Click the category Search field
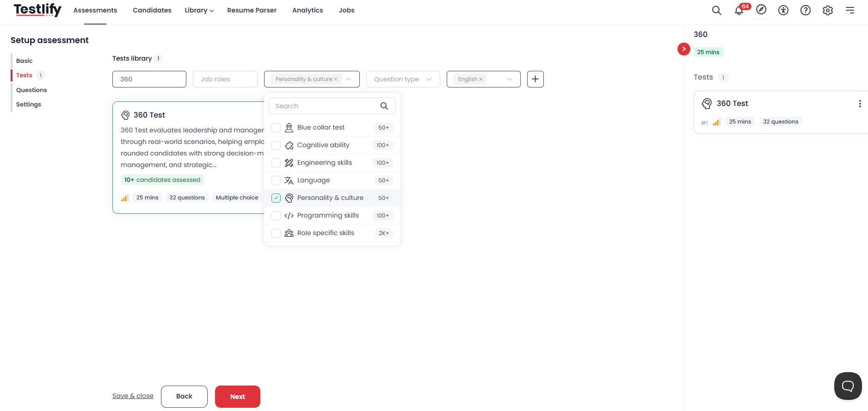868x411 pixels. [x=332, y=106]
